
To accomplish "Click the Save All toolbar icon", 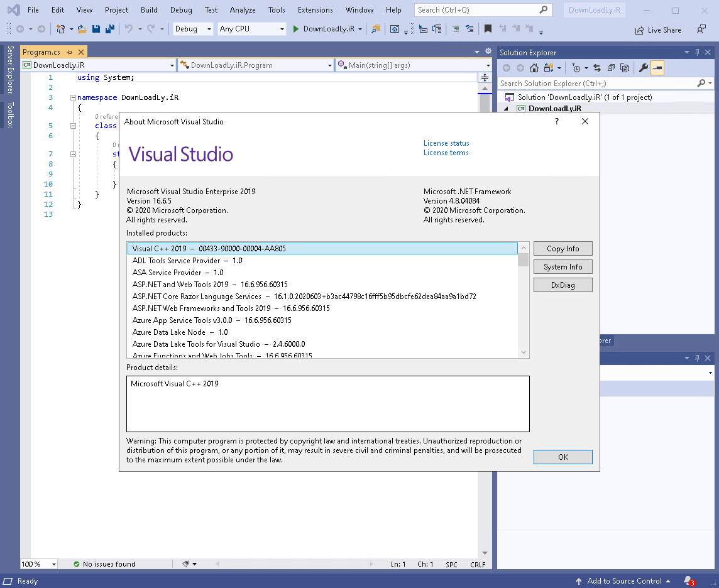I will pos(110,29).
